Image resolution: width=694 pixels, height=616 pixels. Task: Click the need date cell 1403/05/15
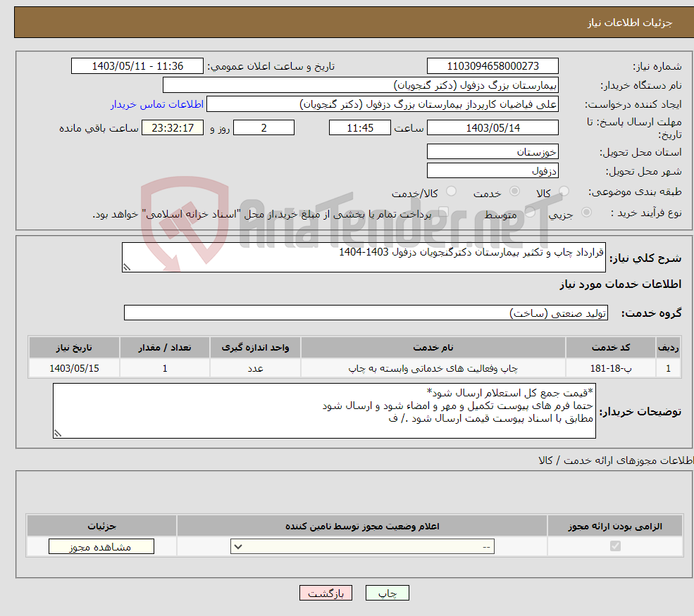coord(74,368)
